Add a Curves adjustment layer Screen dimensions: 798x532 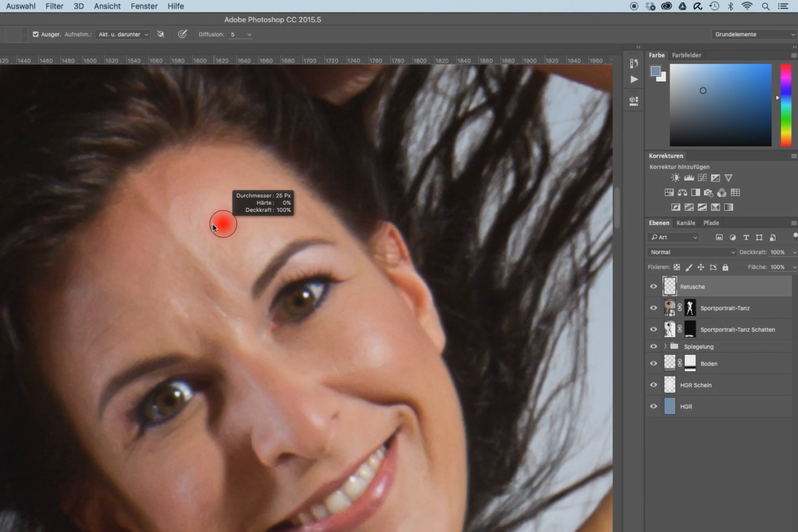point(702,178)
